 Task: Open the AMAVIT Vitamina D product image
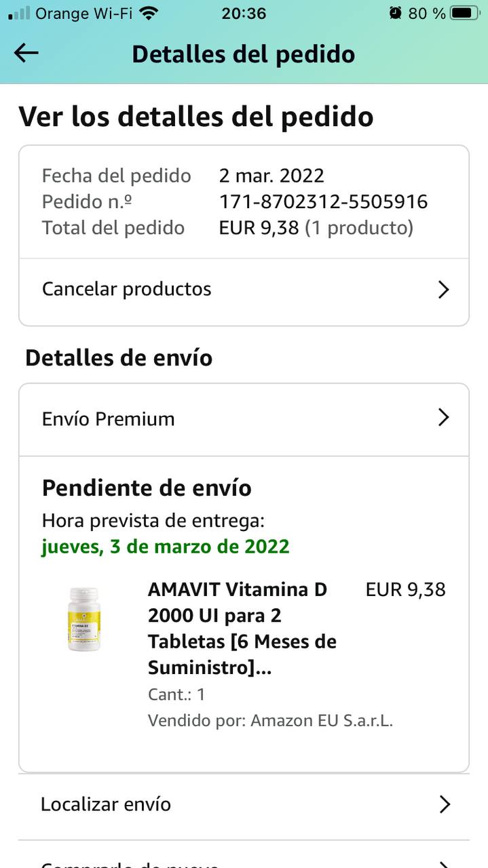click(x=84, y=619)
